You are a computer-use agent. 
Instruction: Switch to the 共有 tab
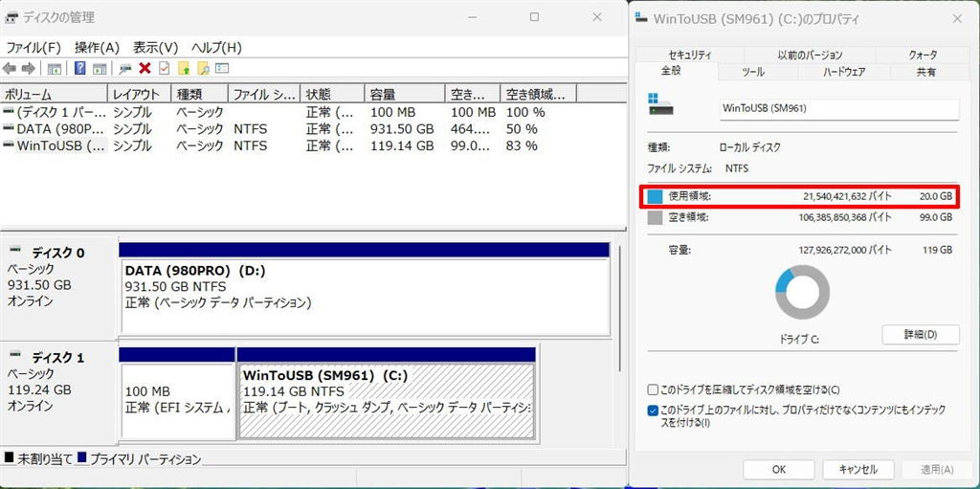(926, 72)
